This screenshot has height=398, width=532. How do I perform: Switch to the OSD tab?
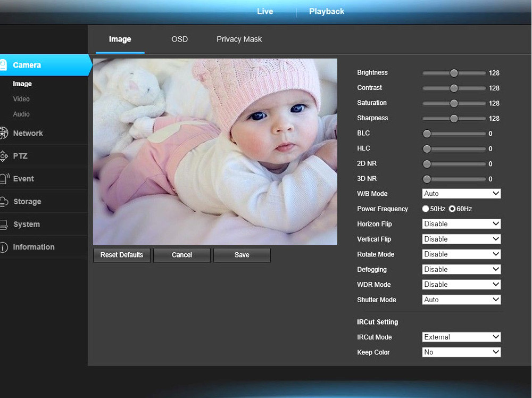tap(179, 39)
